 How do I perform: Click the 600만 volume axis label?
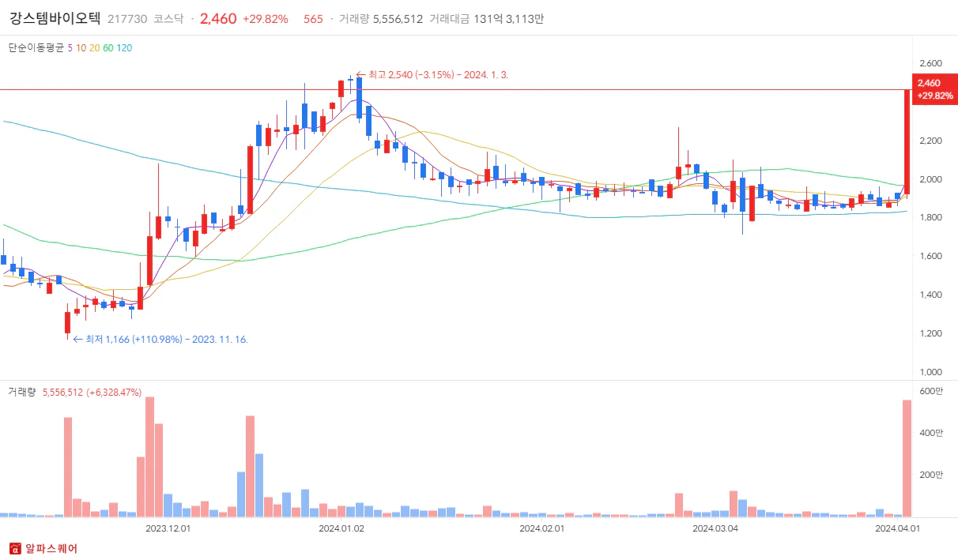pos(932,392)
